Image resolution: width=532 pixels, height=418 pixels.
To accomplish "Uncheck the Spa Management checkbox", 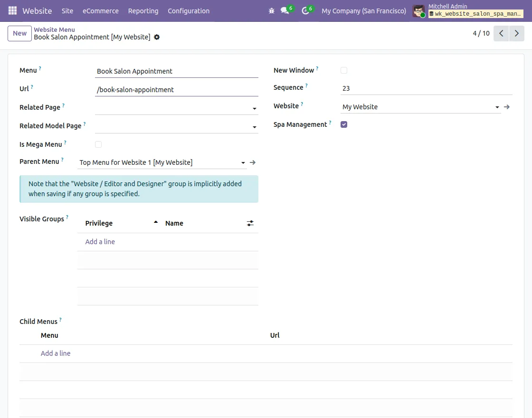I will pos(344,124).
